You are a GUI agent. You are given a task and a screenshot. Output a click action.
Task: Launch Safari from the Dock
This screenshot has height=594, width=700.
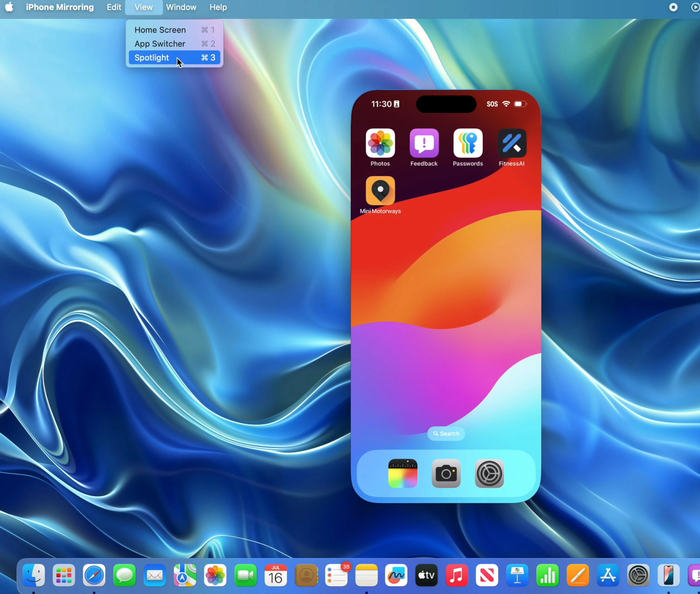[x=94, y=575]
